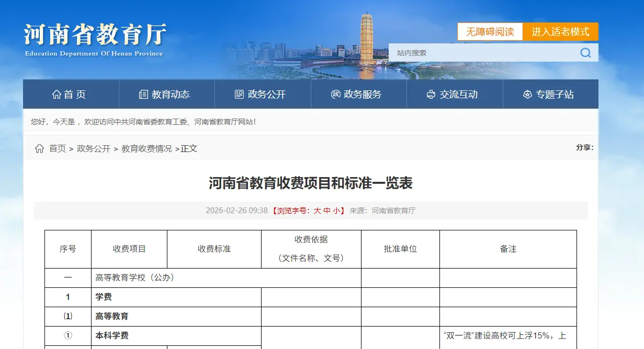644x349 pixels.
Task: Open 教育收费情况 breadcrumb link
Action: click(146, 149)
